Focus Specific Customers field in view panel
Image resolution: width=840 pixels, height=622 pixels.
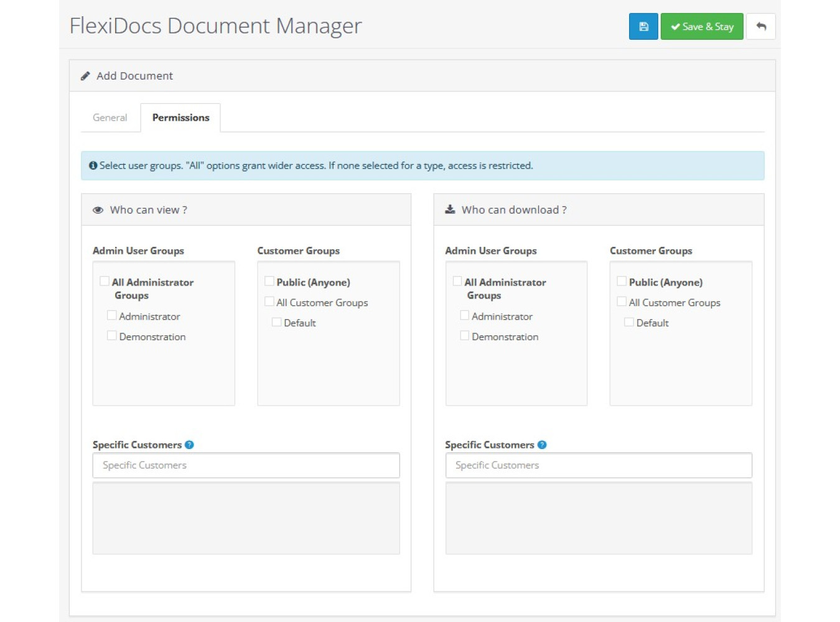[246, 465]
